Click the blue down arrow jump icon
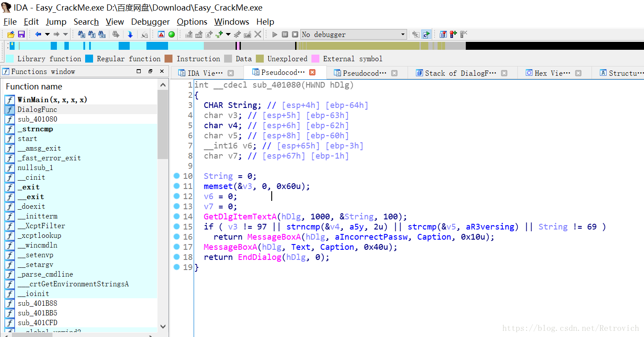Screen dimensions: 644x337 130,34
